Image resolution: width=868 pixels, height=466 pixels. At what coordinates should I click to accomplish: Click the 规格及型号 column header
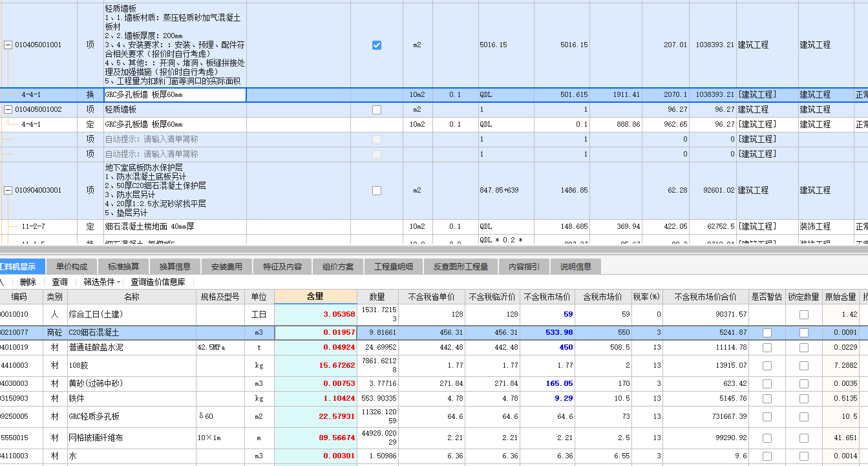[x=220, y=297]
